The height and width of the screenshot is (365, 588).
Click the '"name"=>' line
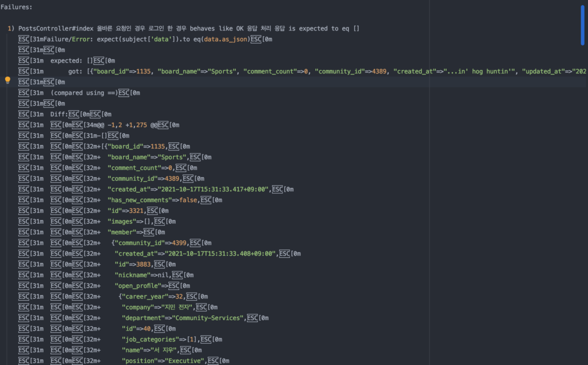coord(110,351)
